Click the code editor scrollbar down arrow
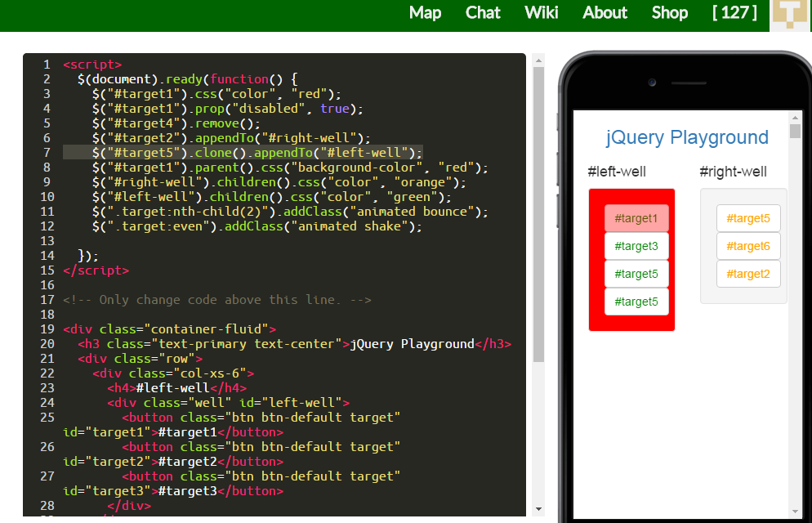Image resolution: width=812 pixels, height=523 pixels. pos(538,509)
